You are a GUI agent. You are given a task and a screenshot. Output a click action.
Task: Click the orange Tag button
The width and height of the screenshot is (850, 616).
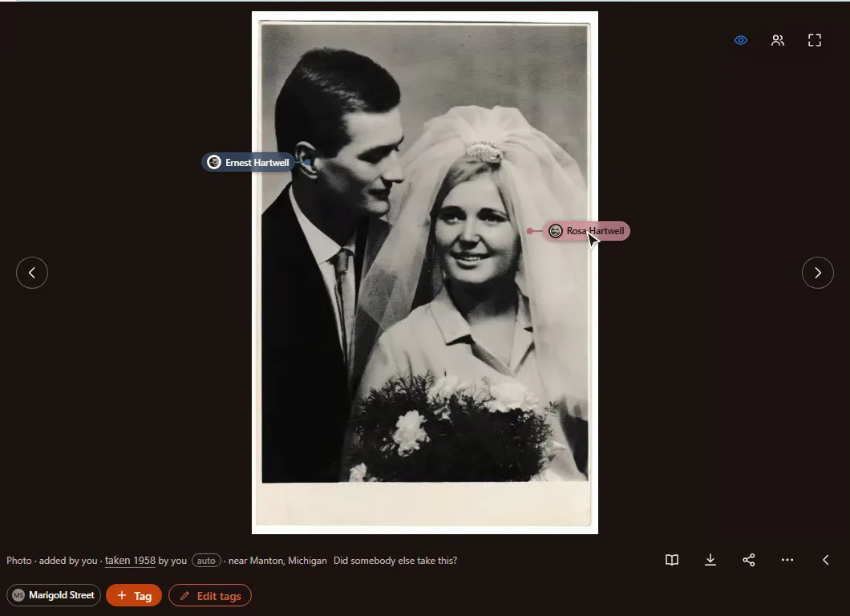[134, 595]
